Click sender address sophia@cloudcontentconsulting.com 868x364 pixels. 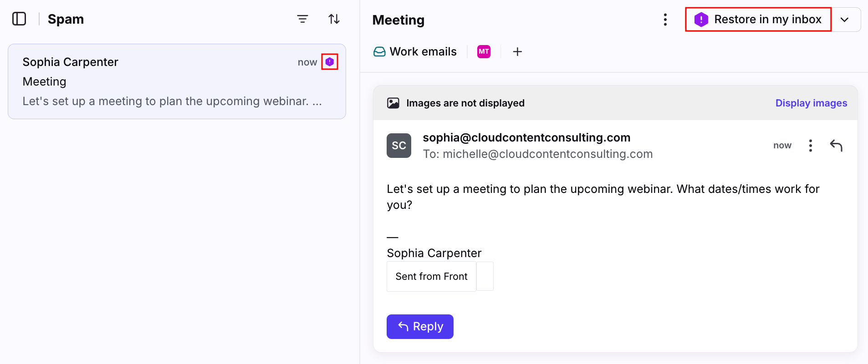526,137
